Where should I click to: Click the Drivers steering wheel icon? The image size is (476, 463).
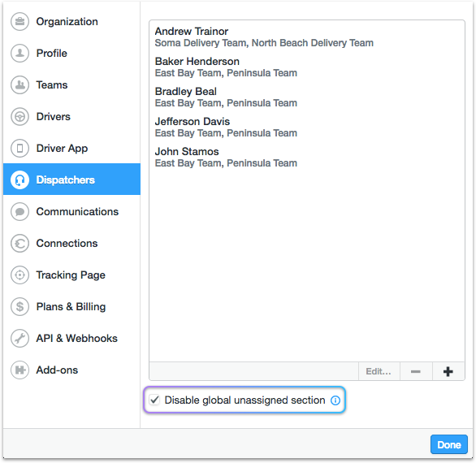pos(19,117)
